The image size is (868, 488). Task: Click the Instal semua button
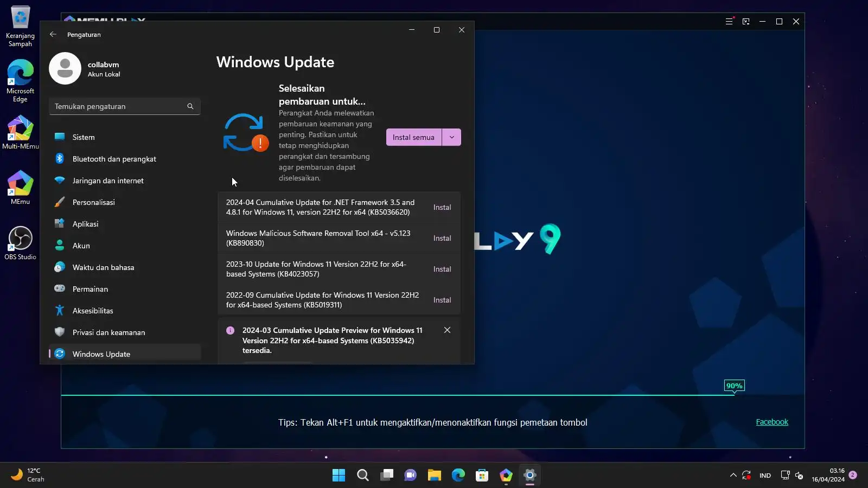click(414, 137)
